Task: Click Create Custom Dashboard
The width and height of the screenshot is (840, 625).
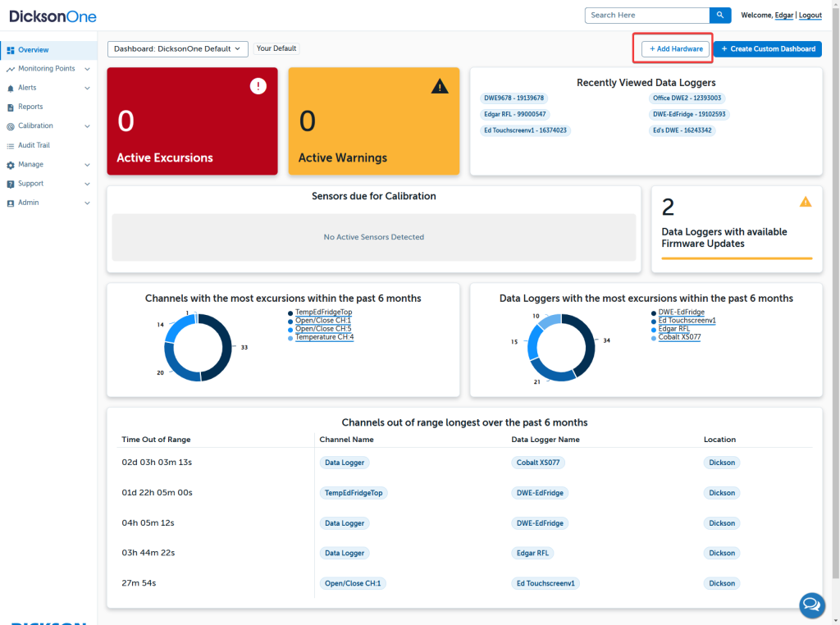Action: (x=768, y=48)
